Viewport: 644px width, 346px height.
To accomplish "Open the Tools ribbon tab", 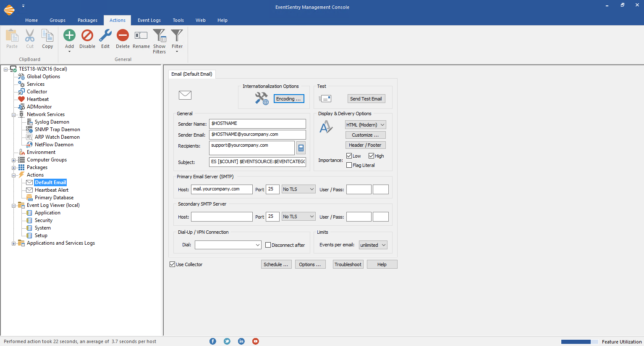I will click(178, 20).
